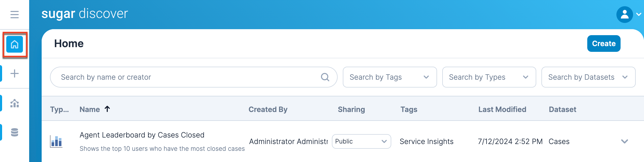Click the plus icon in the sidebar
Viewport: 644px width, 162px height.
point(15,73)
